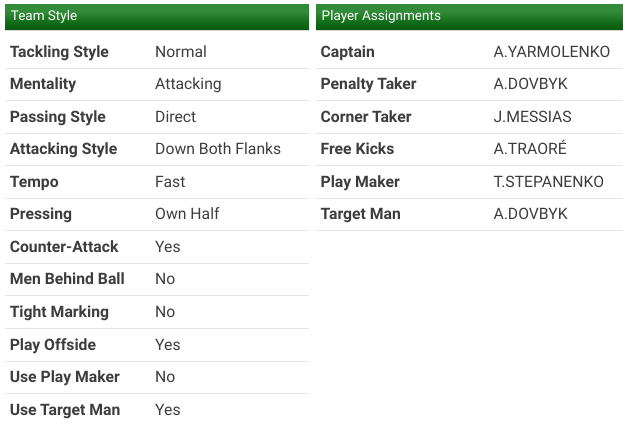Open captain A.YARMOLENKO's name
Viewport: 623px width, 425px height.
(x=552, y=52)
